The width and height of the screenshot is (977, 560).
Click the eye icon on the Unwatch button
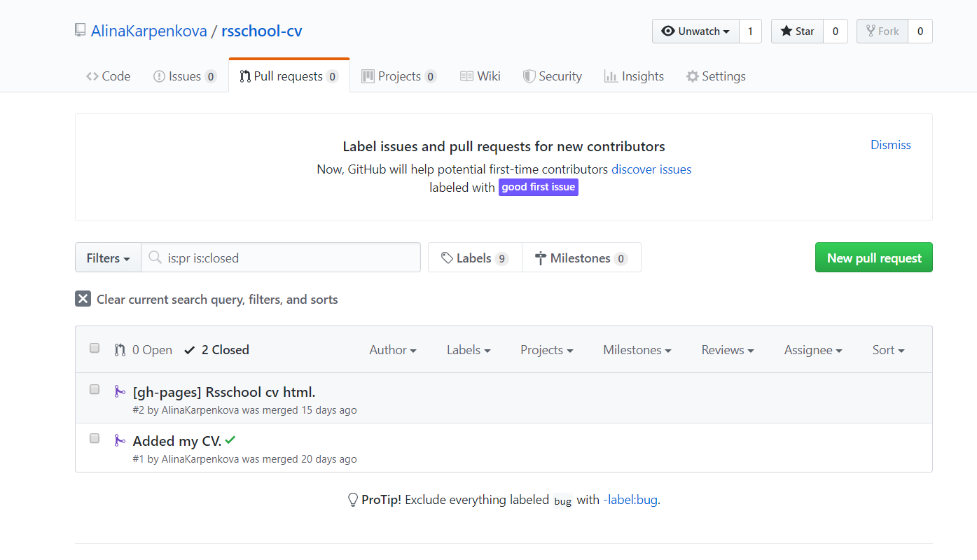coord(670,31)
